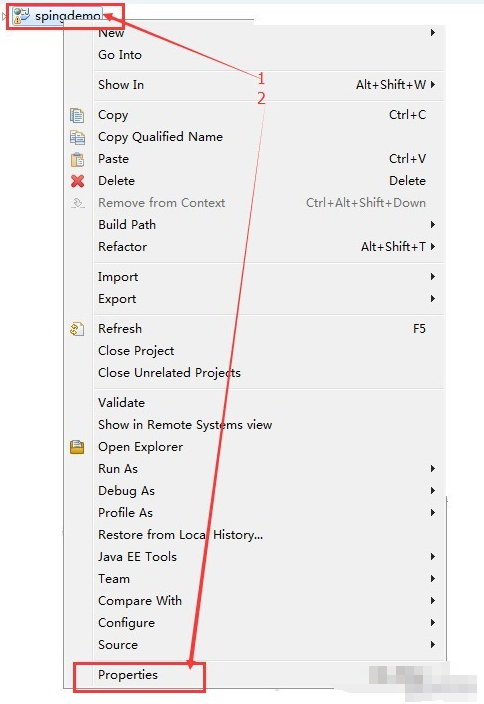The width and height of the screenshot is (484, 704).
Task: Expand the Run As submenu arrow
Action: (x=433, y=469)
